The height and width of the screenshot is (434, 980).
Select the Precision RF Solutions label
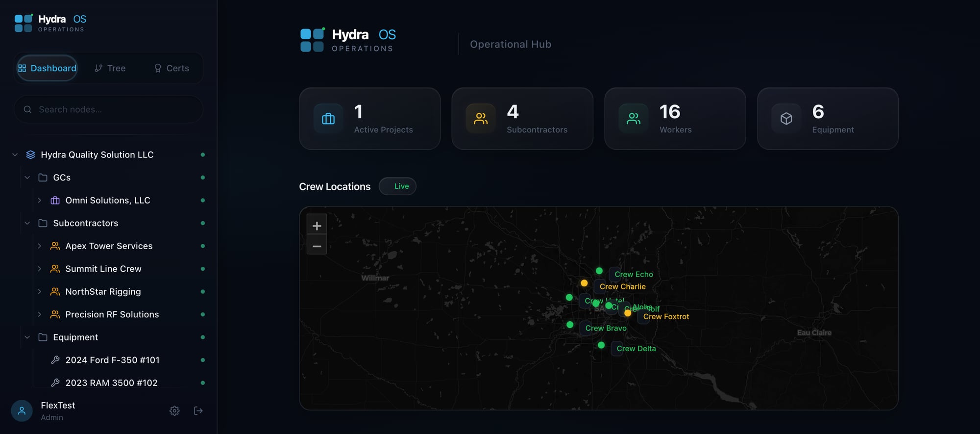pos(112,314)
